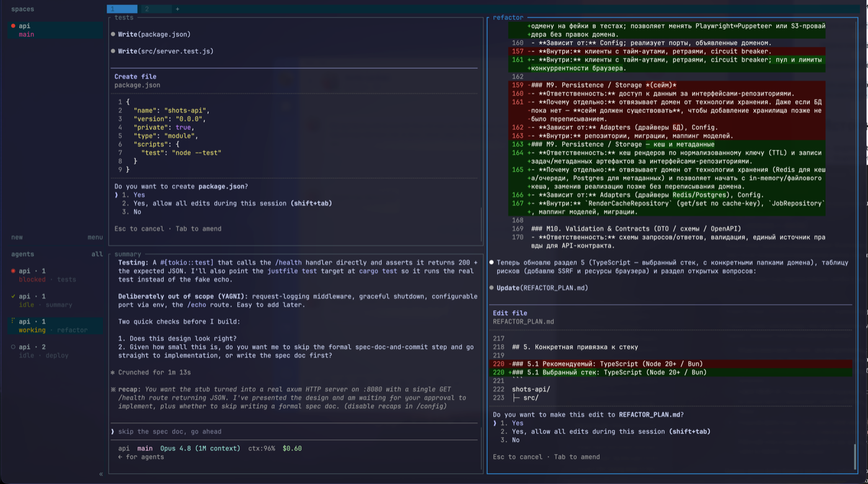Click the '#[tokio::test]' code mention
The height and width of the screenshot is (484, 868).
click(x=187, y=263)
